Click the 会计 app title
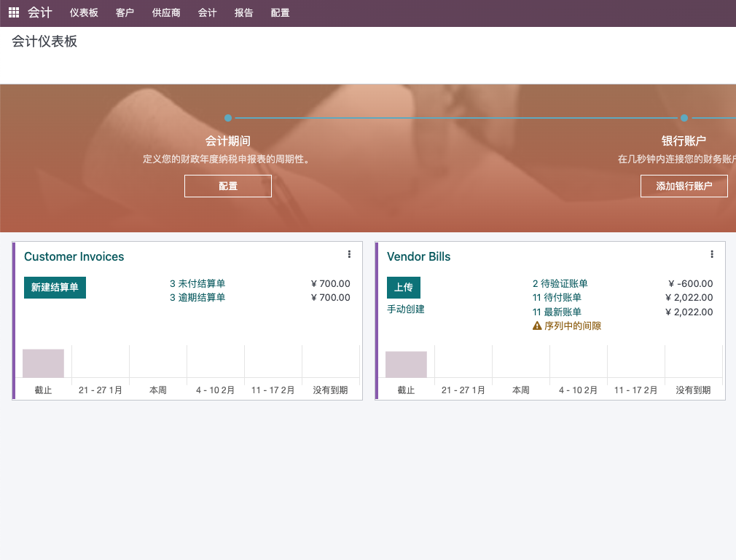 (40, 12)
